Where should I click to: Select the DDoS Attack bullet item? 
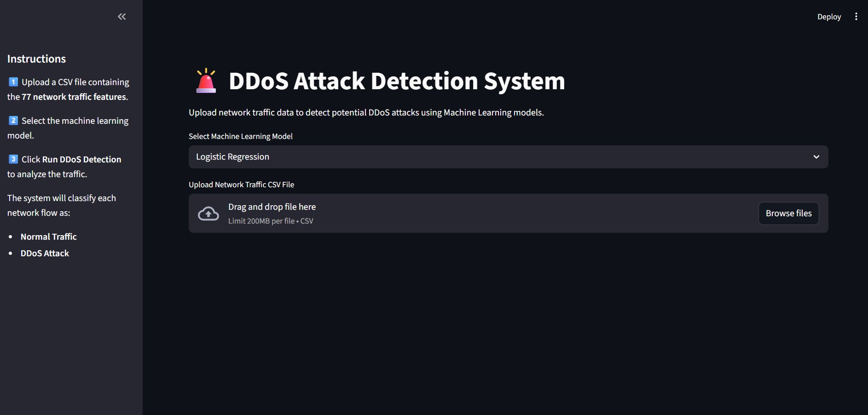coord(45,253)
